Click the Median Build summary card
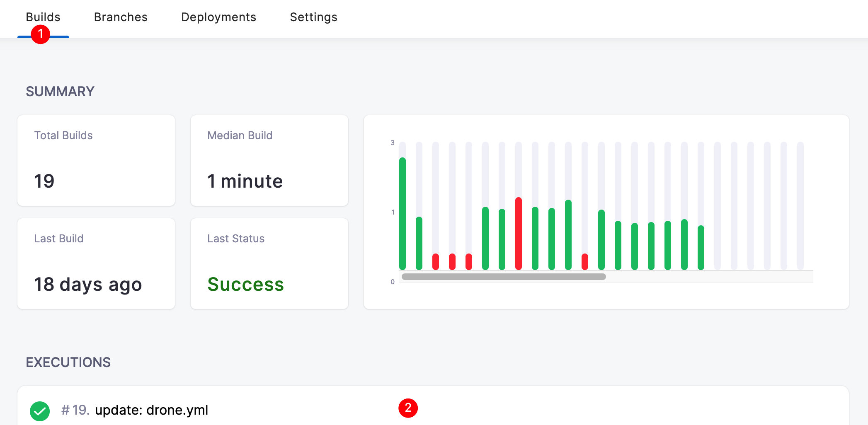Screen dimensions: 868x425 pos(269,160)
